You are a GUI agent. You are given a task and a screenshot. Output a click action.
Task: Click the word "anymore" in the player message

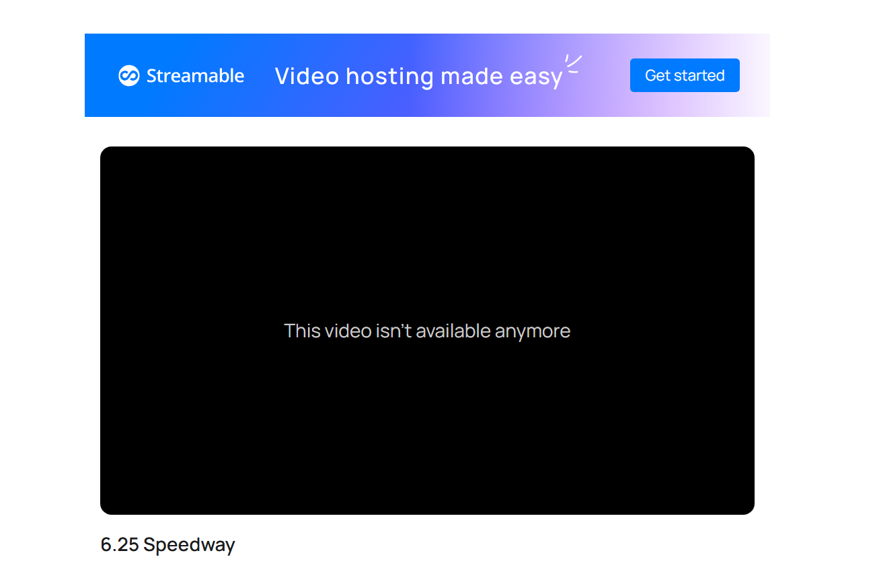(533, 331)
